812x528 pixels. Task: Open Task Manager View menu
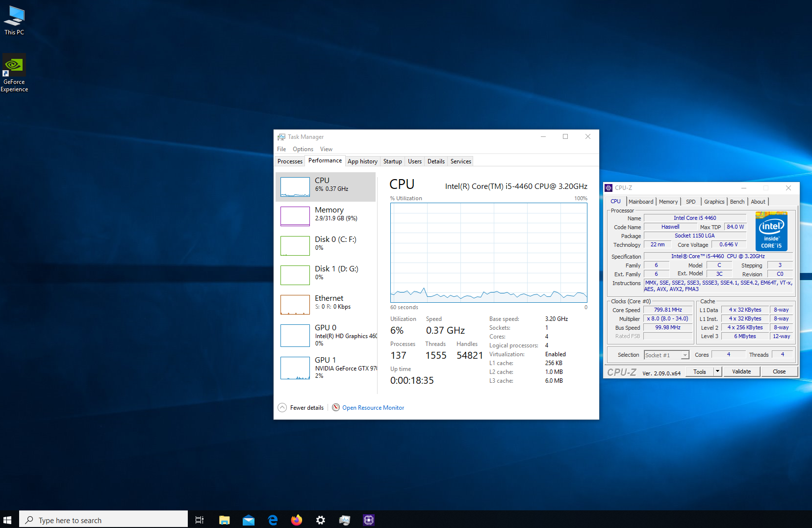tap(326, 149)
